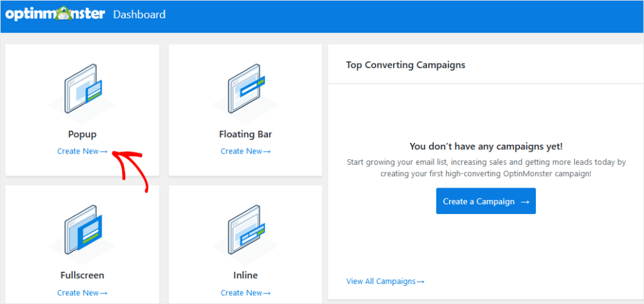The height and width of the screenshot is (304, 644).
Task: Click the 'You don't have any campaigns yet!' message
Action: [486, 146]
